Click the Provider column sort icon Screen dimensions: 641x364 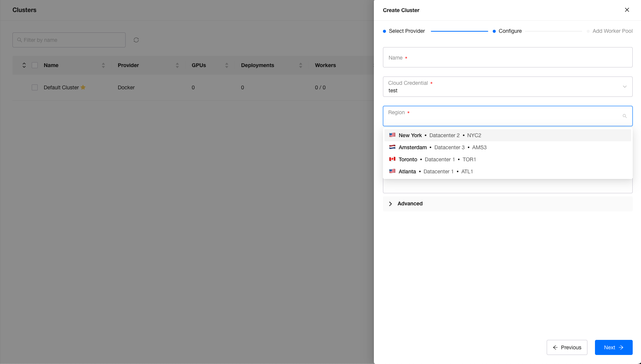click(177, 65)
